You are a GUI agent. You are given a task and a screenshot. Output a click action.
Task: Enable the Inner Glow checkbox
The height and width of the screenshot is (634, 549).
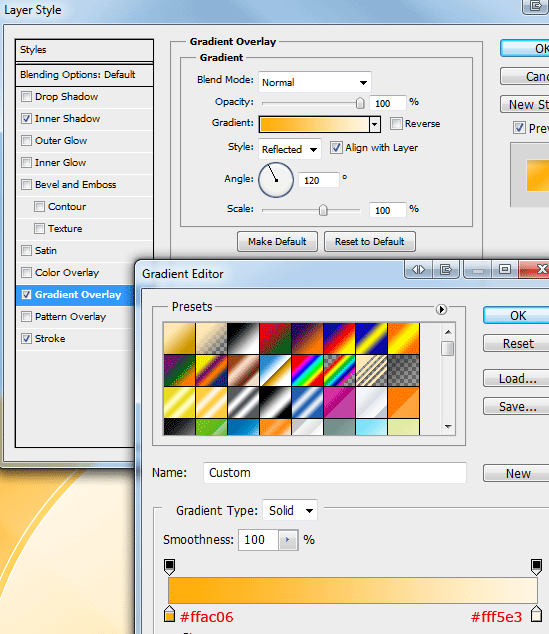click(x=26, y=163)
